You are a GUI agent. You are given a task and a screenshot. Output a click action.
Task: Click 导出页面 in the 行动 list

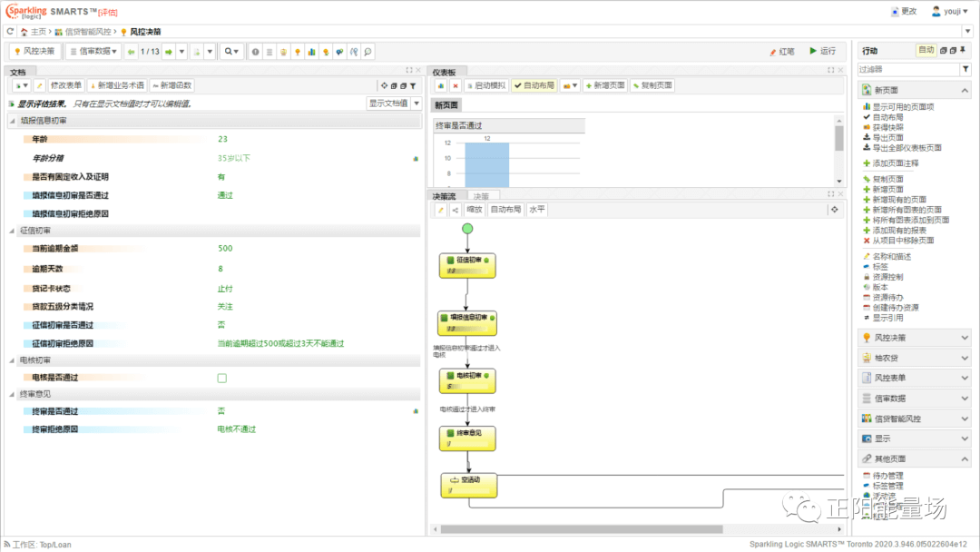pyautogui.click(x=887, y=137)
